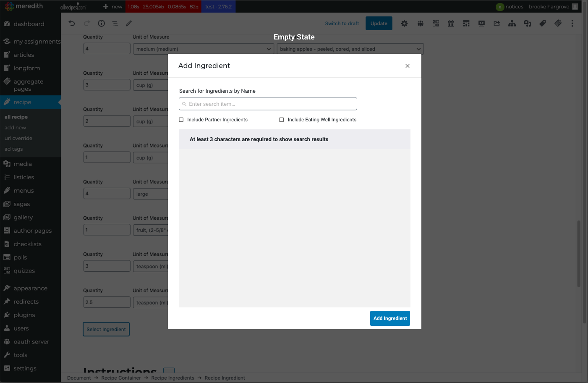Click the + new button in top bar
Screen dimensions: 588x383
tap(113, 7)
